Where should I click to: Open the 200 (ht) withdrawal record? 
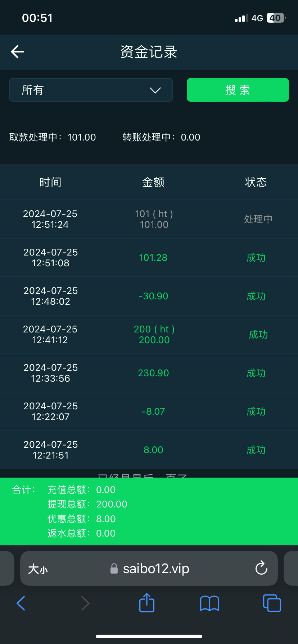pyautogui.click(x=154, y=335)
